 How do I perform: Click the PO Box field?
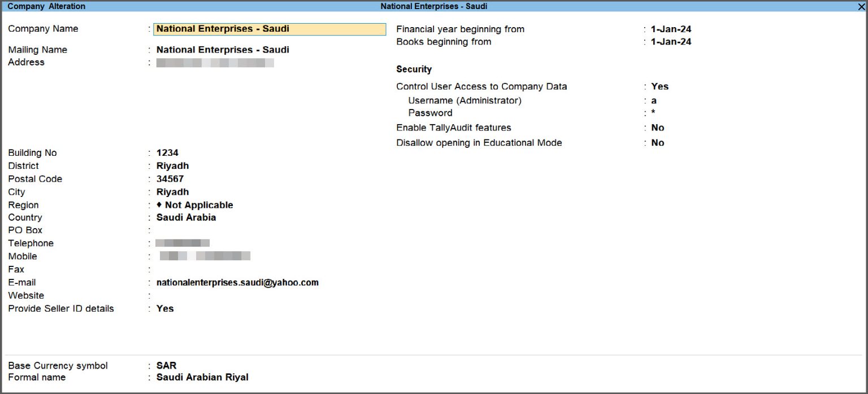click(x=170, y=230)
